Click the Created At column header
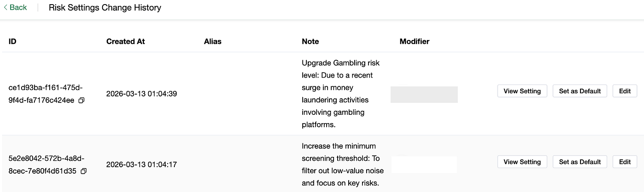Image resolution: width=644 pixels, height=192 pixels. pyautogui.click(x=126, y=41)
